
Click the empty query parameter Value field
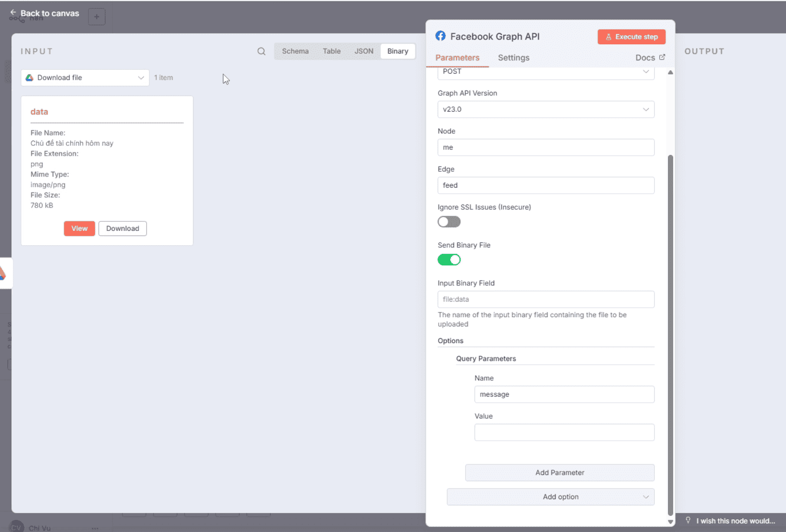(x=564, y=432)
